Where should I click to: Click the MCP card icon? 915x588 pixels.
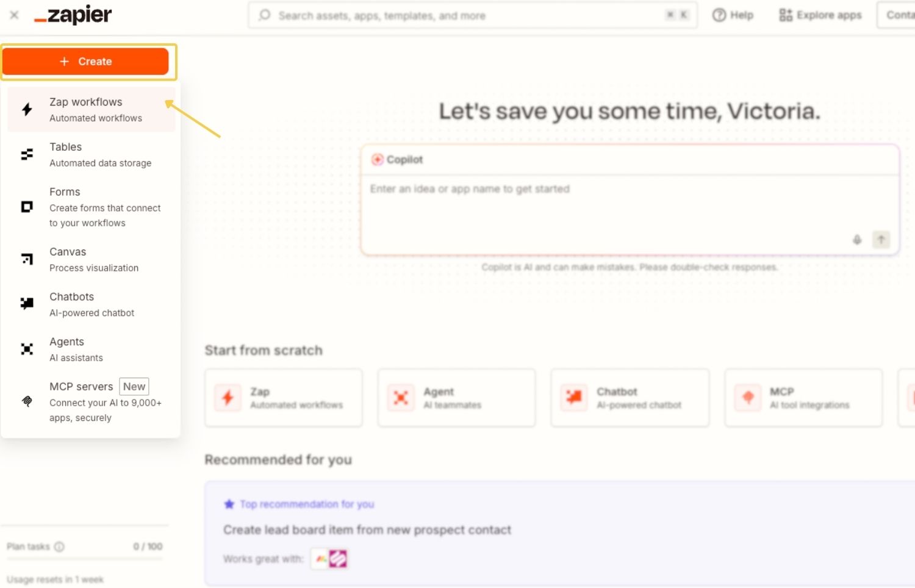pyautogui.click(x=747, y=398)
